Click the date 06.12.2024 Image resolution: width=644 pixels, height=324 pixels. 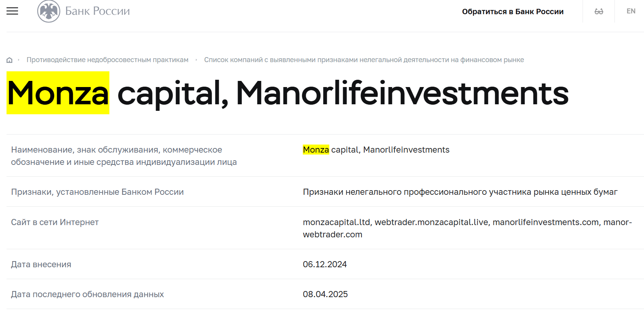pyautogui.click(x=325, y=264)
